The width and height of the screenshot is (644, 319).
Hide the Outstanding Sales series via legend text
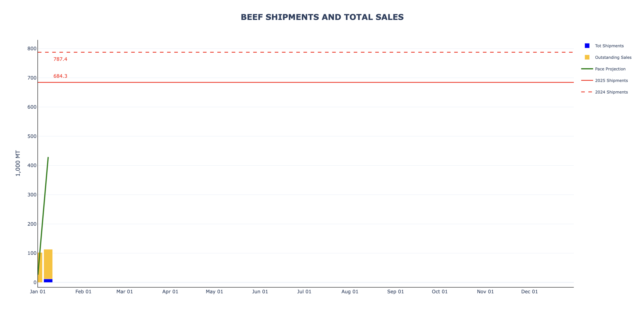(613, 57)
